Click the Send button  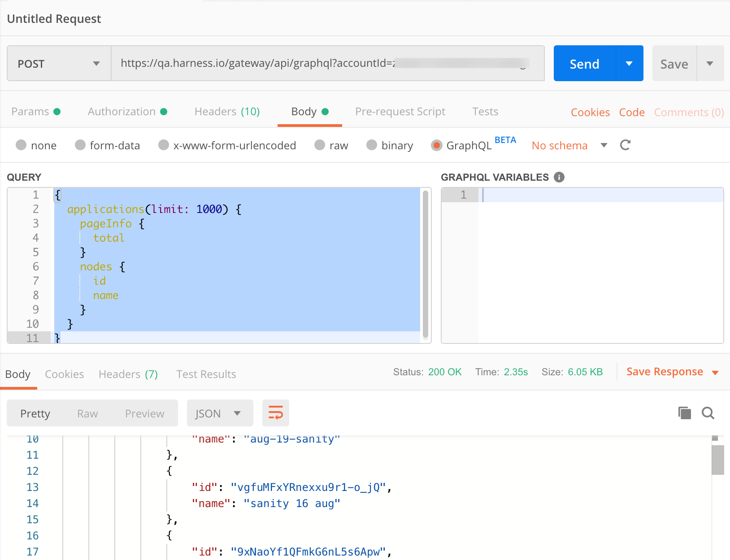(585, 63)
